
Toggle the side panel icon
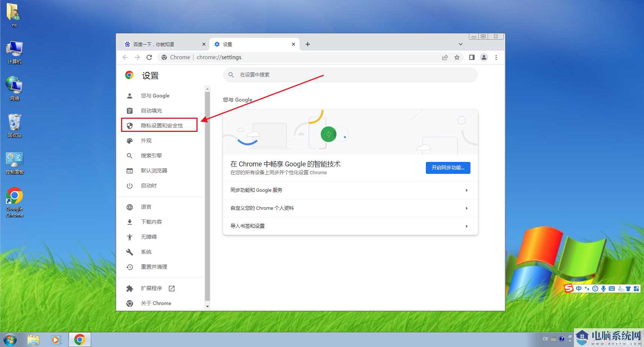click(472, 57)
